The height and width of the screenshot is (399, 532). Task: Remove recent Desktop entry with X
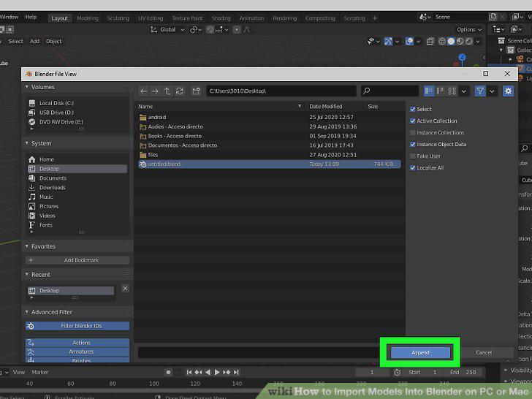[x=125, y=289]
